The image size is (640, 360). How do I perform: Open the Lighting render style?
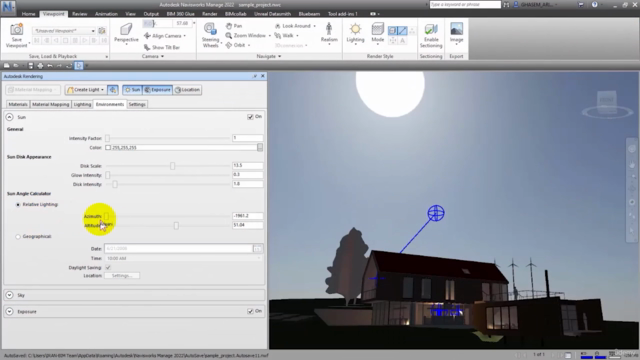(x=355, y=33)
